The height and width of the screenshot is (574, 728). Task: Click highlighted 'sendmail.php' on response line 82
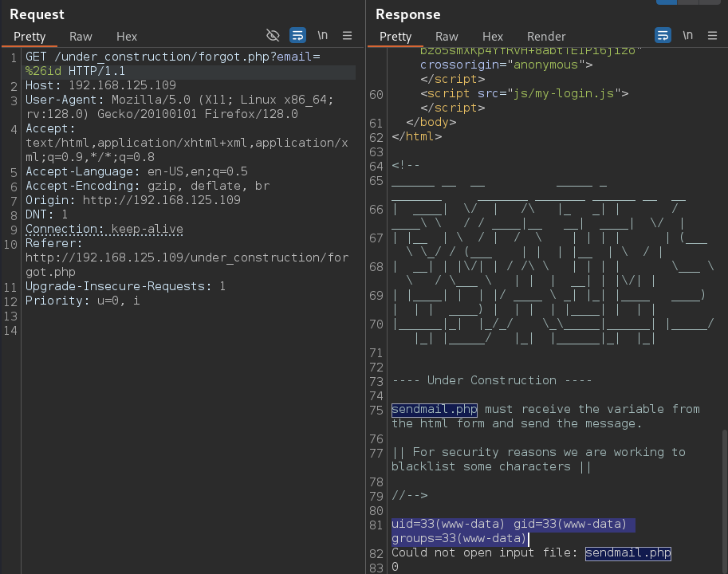tap(628, 553)
